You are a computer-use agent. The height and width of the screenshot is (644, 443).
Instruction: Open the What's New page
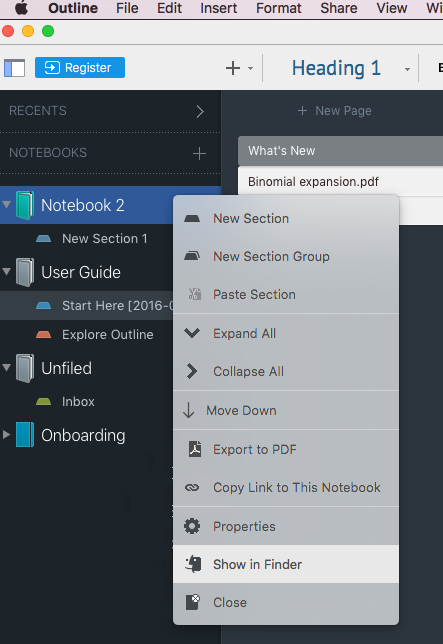(x=340, y=151)
